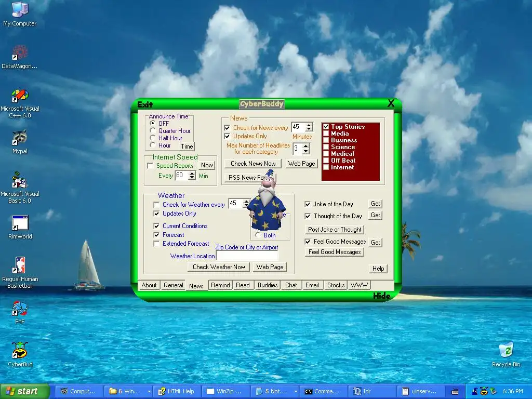Uncheck the Top Stories news category
Image resolution: width=532 pixels, height=399 pixels.
(x=326, y=127)
